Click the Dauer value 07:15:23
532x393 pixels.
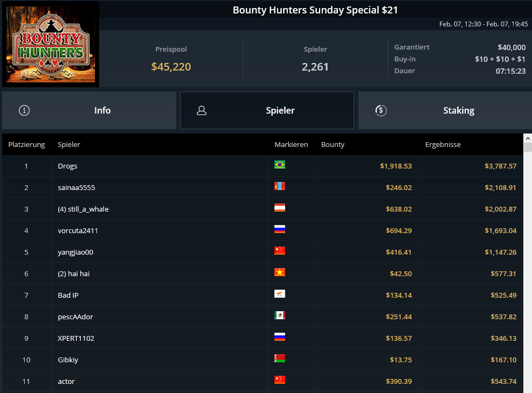[510, 71]
